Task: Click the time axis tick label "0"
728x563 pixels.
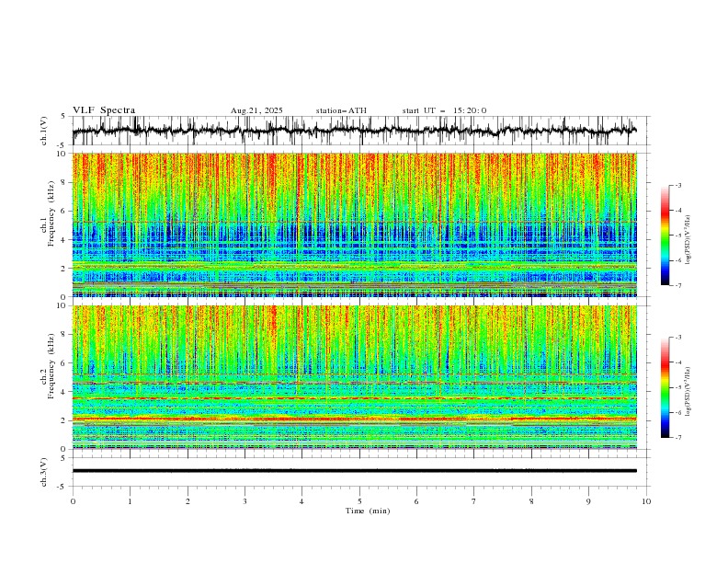Action: (x=73, y=501)
